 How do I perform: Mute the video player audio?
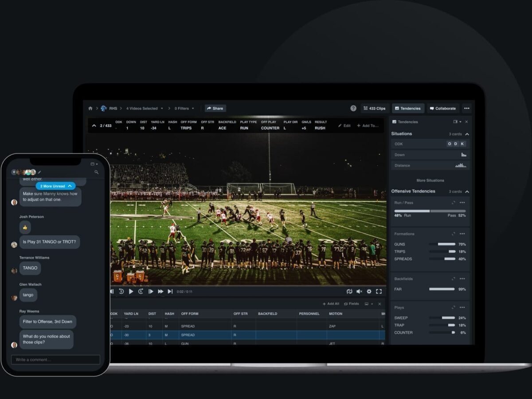359,291
